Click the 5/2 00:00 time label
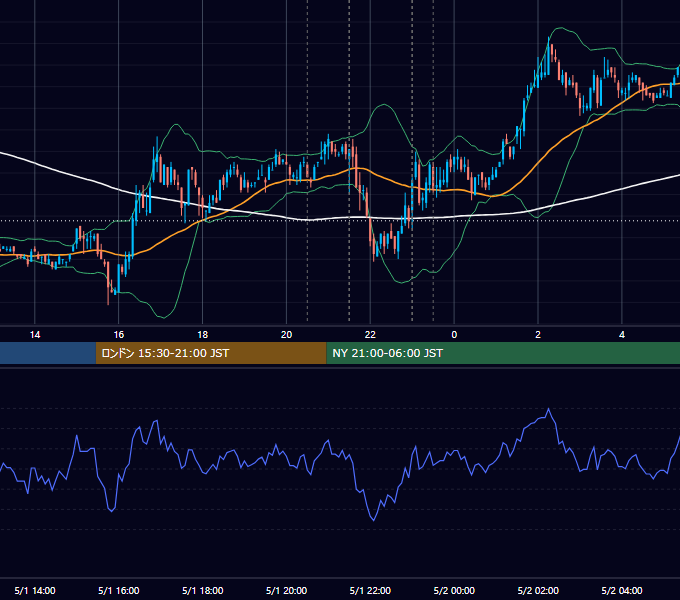 click(454, 590)
